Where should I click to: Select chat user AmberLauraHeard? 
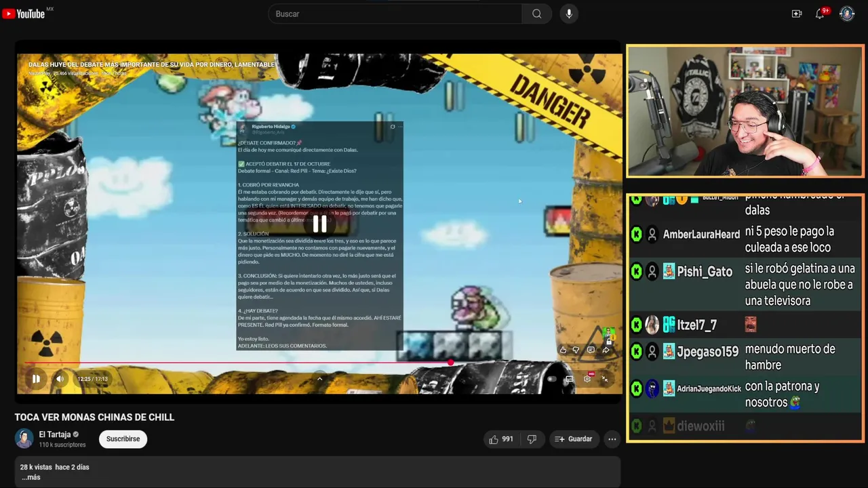coord(701,235)
